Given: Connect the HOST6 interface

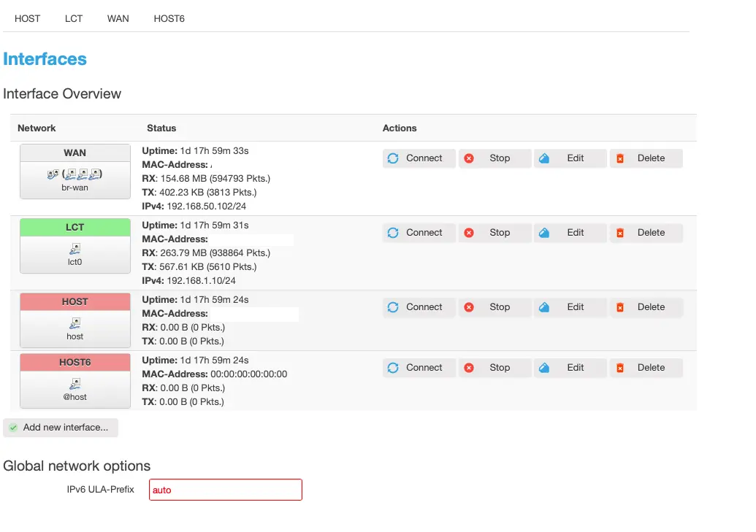Looking at the screenshot, I should click(x=419, y=368).
